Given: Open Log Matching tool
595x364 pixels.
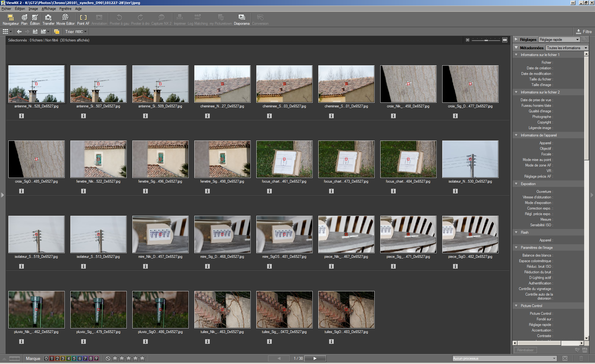Looking at the screenshot, I should [198, 19].
